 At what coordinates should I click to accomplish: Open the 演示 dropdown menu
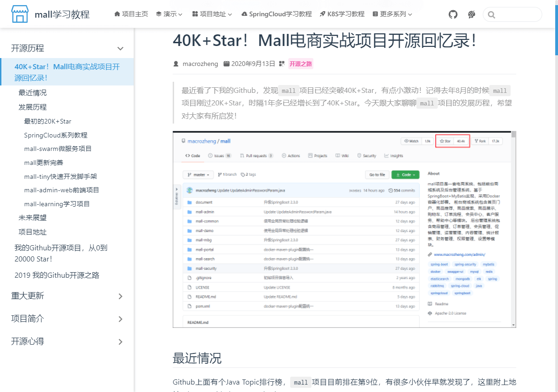(x=169, y=14)
